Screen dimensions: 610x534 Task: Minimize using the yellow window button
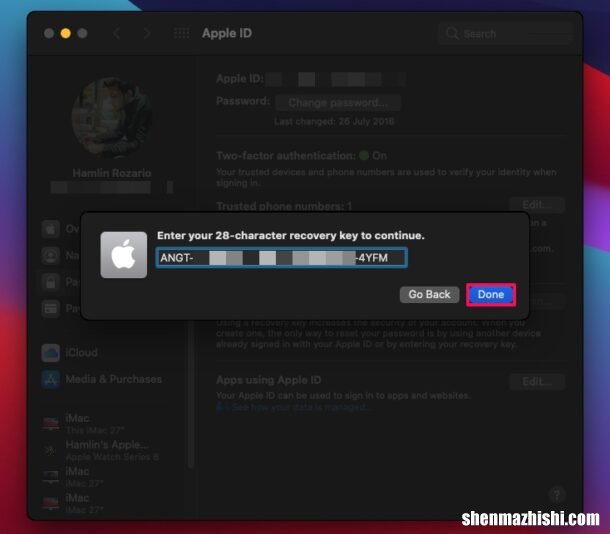(65, 33)
